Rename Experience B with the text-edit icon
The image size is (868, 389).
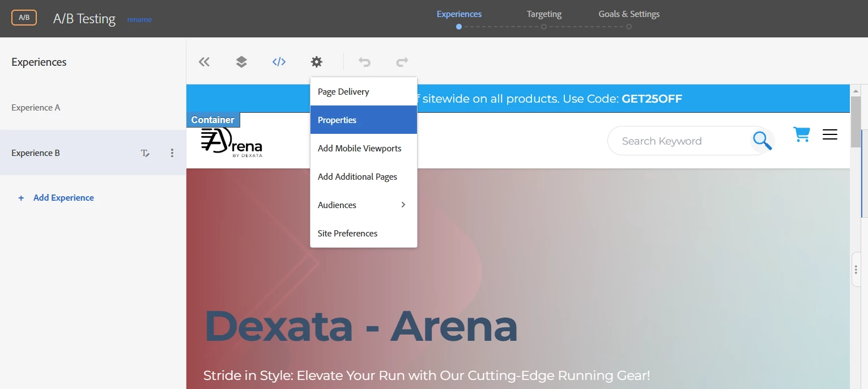tap(145, 153)
